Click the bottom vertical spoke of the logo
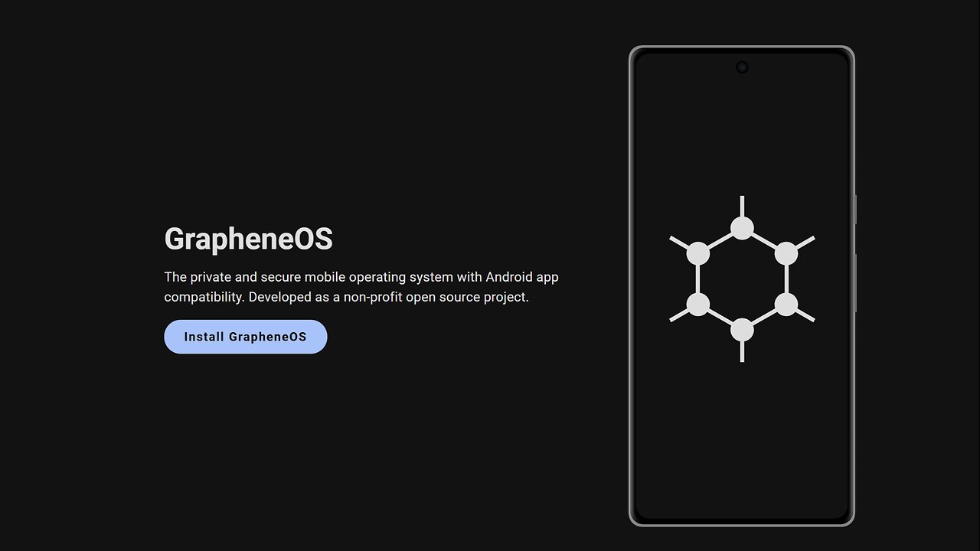 click(742, 352)
